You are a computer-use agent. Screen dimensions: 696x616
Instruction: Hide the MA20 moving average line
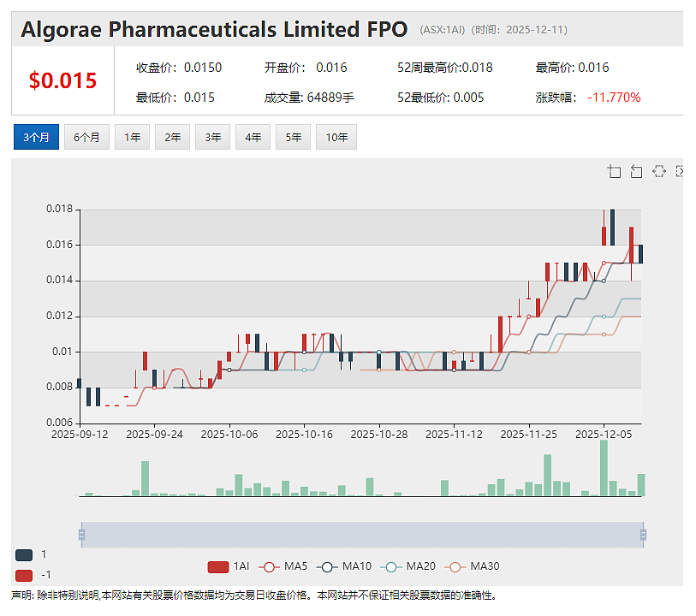[x=407, y=566]
